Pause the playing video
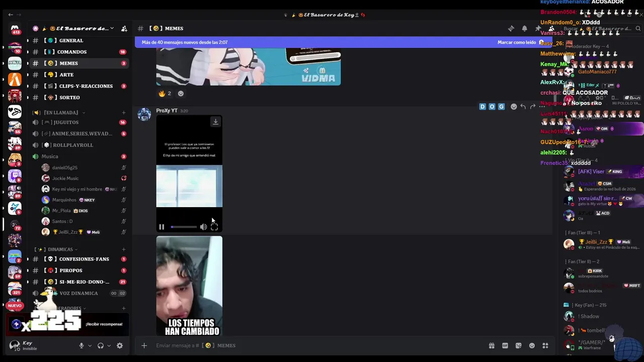Viewport: 644px width, 362px height. click(x=162, y=227)
